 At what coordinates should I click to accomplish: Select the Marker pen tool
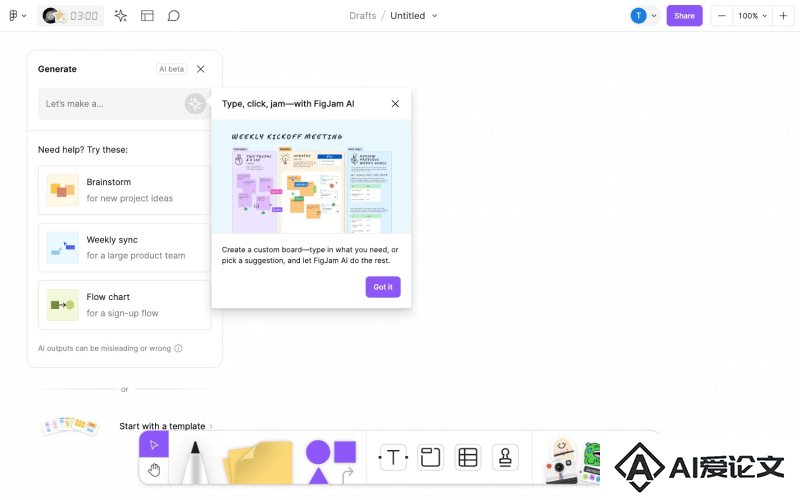[x=195, y=462]
